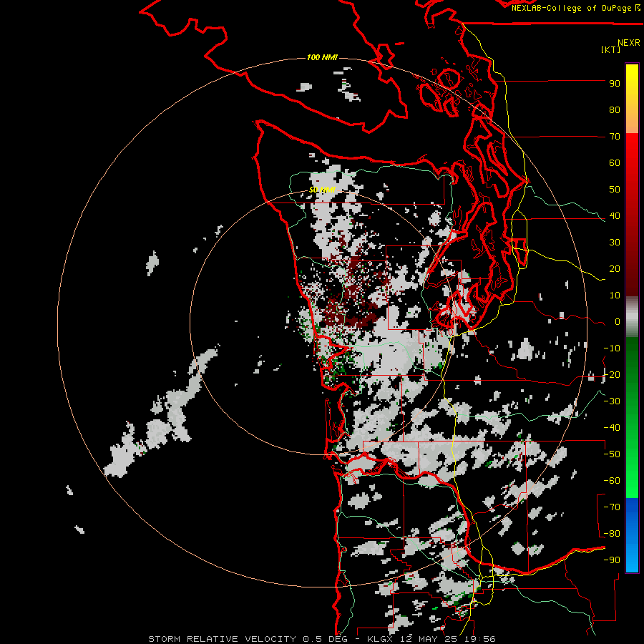644x644 pixels.
Task: Click the positive 50 scale label
Action: [615, 190]
